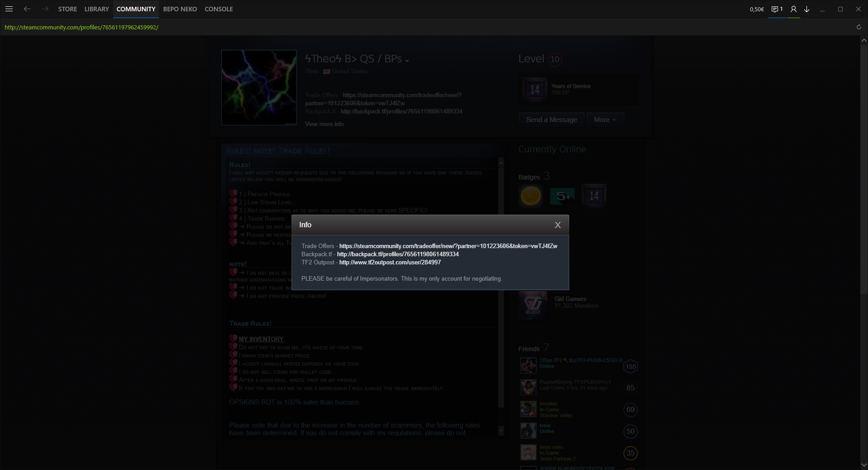Image resolution: width=868 pixels, height=470 pixels.
Task: Check the 0,50€ wallet balance
Action: (756, 9)
